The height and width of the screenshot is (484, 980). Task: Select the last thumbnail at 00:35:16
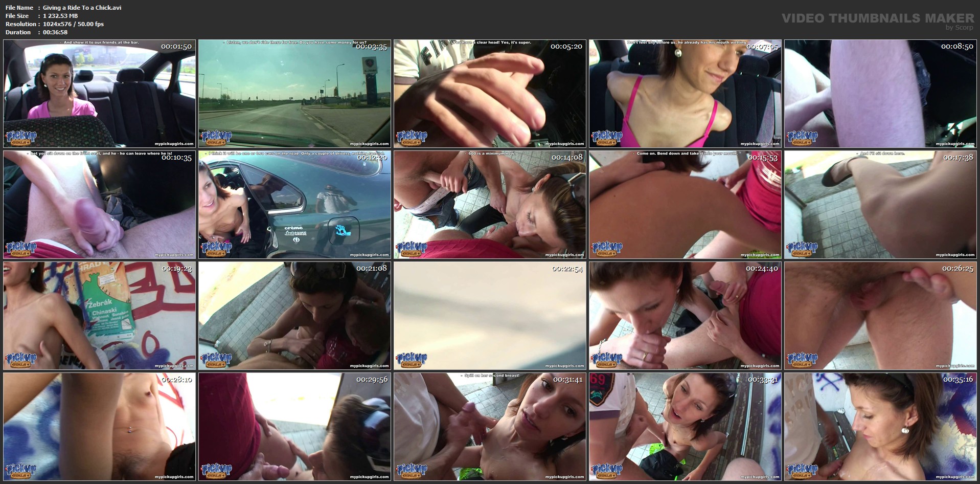[880, 427]
